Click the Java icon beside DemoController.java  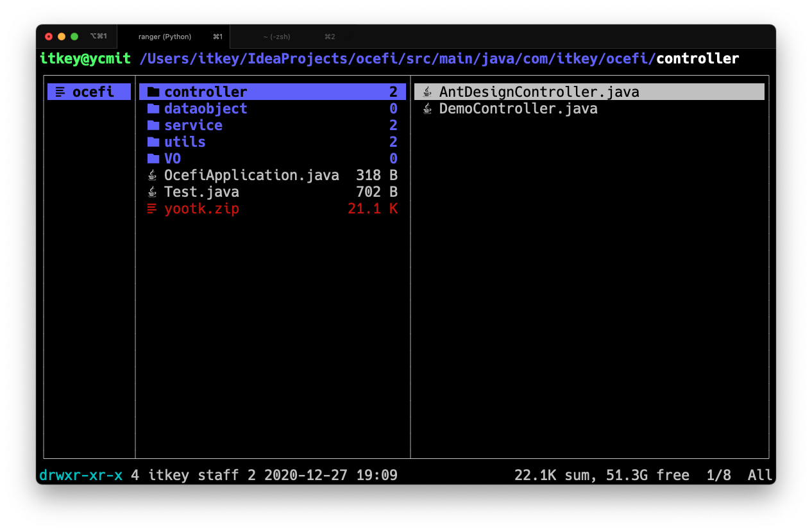tap(427, 108)
